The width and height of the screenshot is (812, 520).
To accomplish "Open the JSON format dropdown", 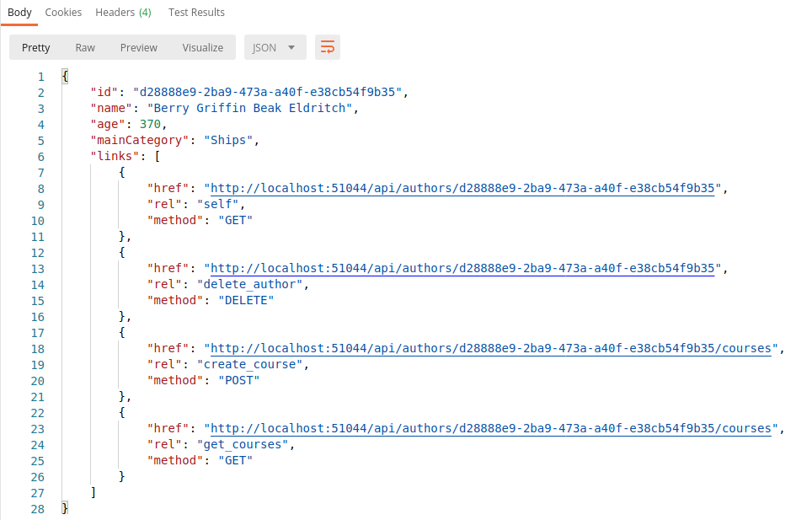I will click(x=275, y=48).
